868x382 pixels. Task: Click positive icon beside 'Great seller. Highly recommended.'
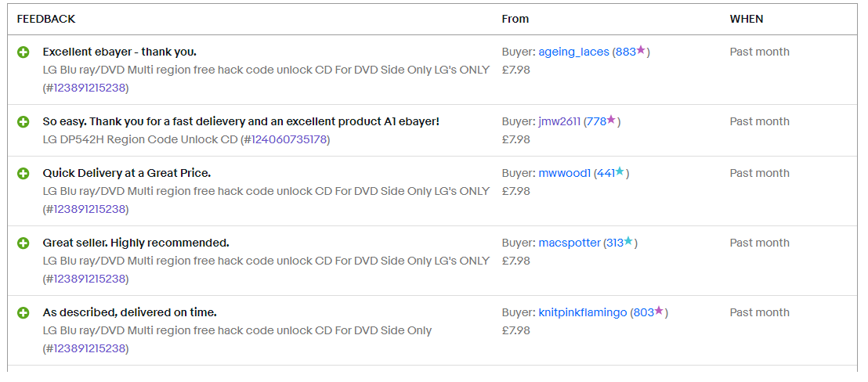[24, 243]
